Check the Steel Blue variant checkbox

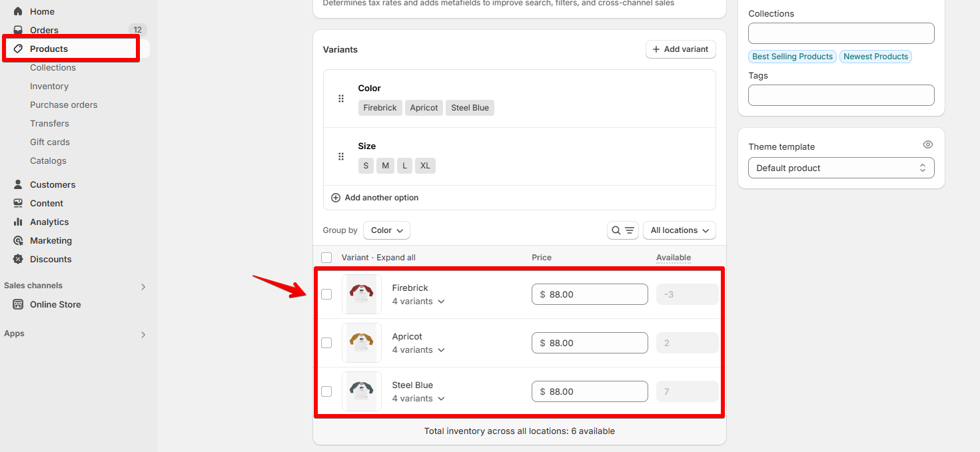point(326,391)
